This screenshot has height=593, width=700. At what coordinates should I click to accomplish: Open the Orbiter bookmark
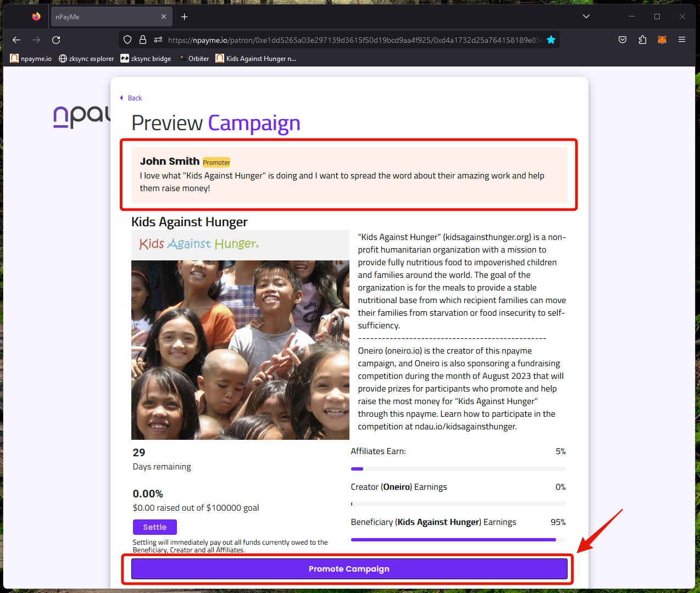pyautogui.click(x=193, y=58)
